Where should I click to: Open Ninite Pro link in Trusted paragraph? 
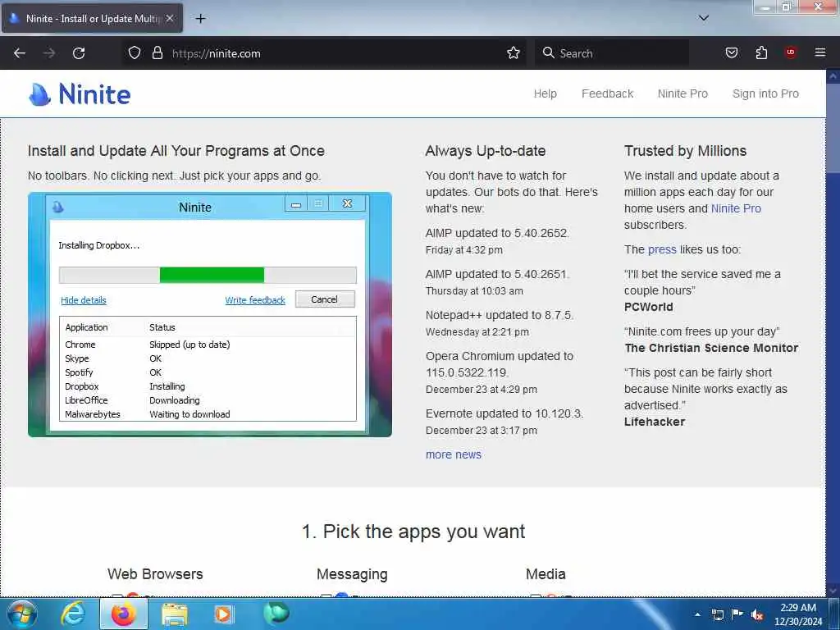[736, 208]
